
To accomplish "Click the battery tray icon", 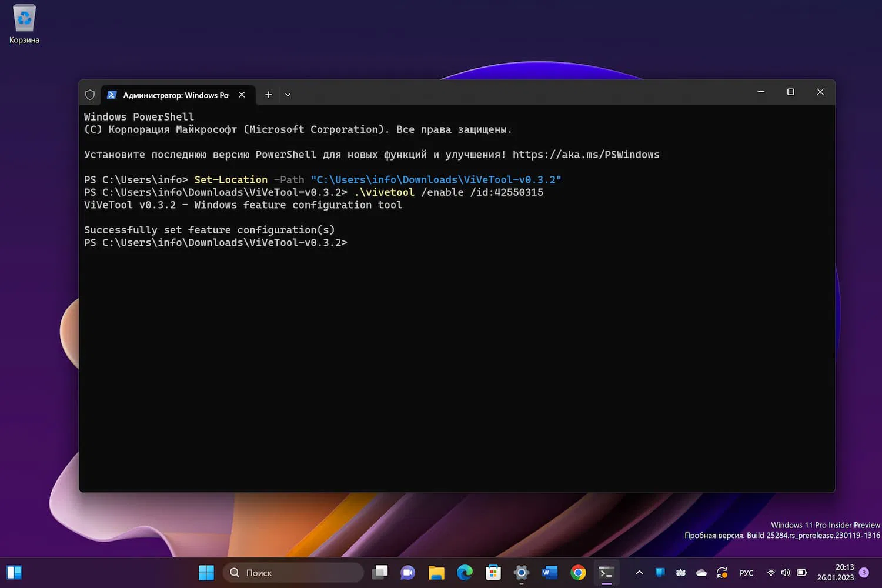I will tap(801, 573).
